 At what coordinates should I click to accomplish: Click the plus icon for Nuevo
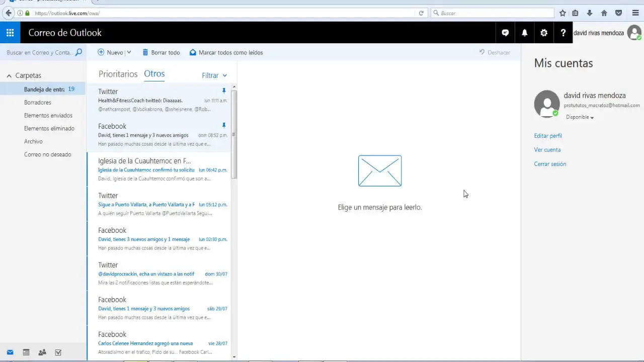(x=101, y=52)
